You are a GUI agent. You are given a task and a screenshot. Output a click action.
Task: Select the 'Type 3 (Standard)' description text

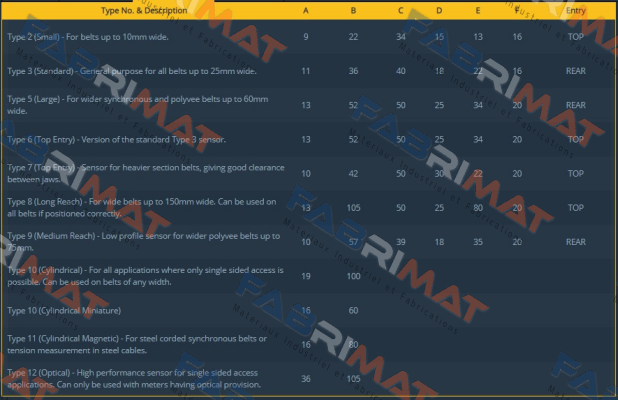[x=132, y=71]
